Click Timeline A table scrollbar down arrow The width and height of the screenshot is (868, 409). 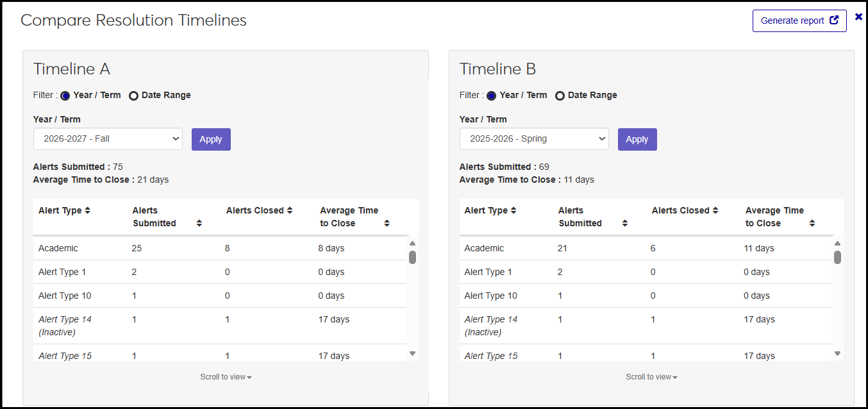pyautogui.click(x=412, y=353)
